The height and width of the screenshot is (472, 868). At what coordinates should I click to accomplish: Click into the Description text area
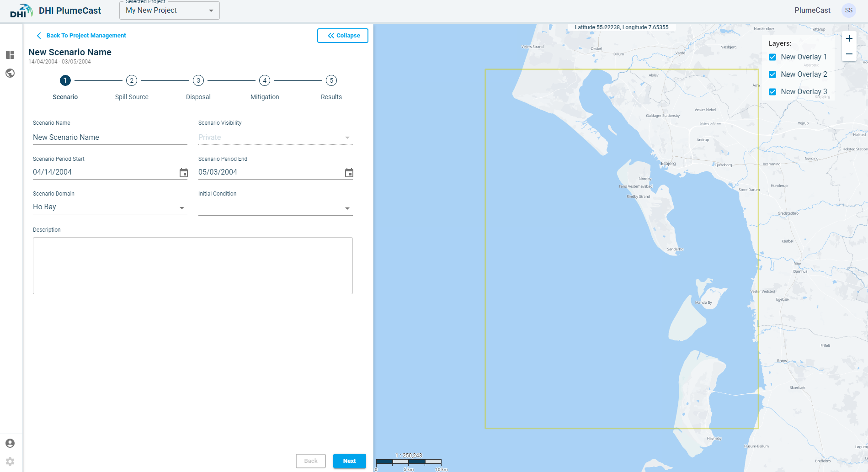coord(192,265)
